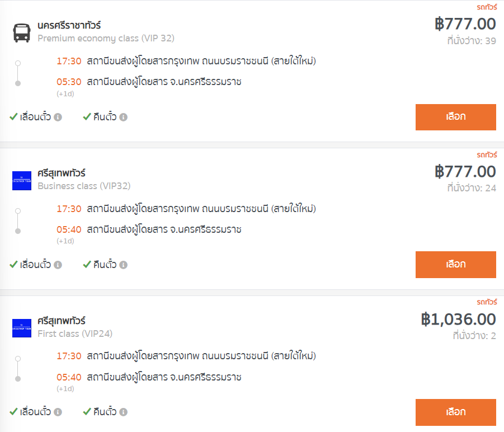Click Premium economy class (VIP 32) label

106,38
